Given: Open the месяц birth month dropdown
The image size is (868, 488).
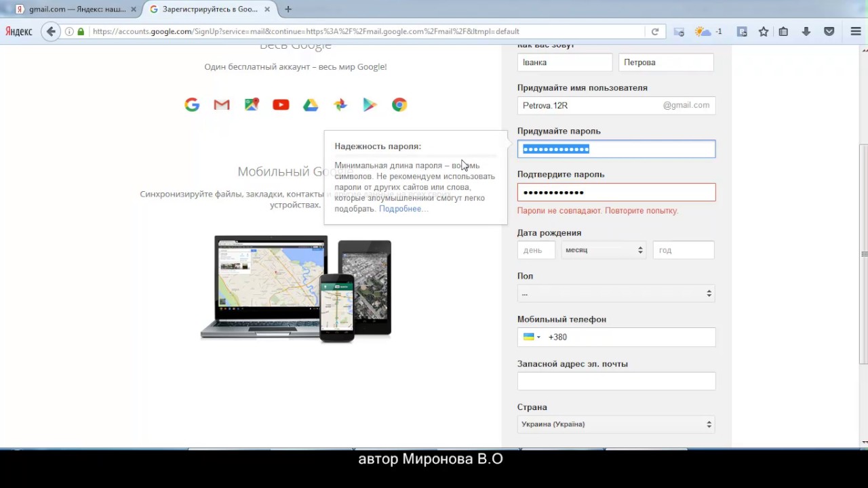Looking at the screenshot, I should coord(604,250).
